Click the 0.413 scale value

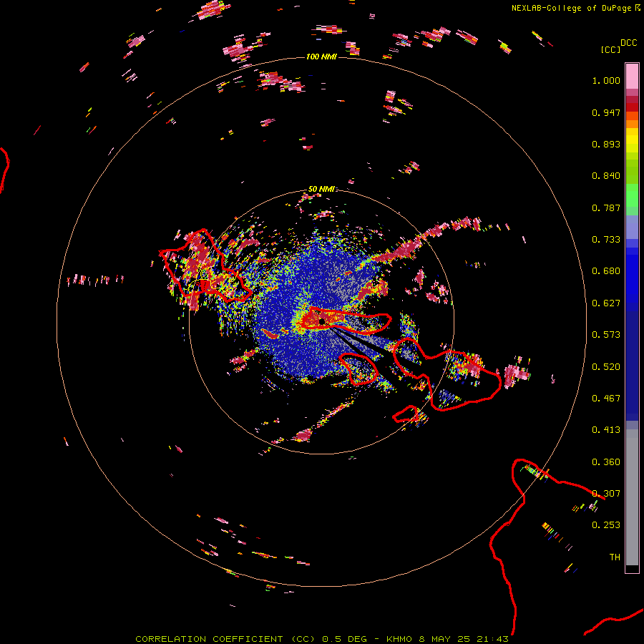pyautogui.click(x=606, y=430)
